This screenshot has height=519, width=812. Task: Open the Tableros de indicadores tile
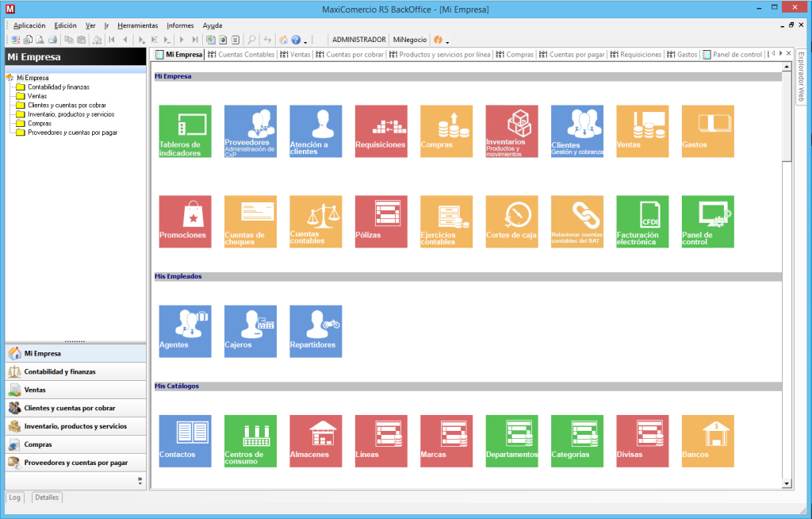pos(185,131)
